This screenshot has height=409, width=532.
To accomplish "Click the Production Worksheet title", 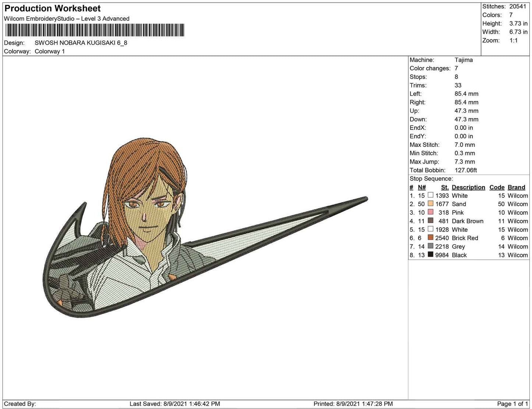I will click(53, 8).
